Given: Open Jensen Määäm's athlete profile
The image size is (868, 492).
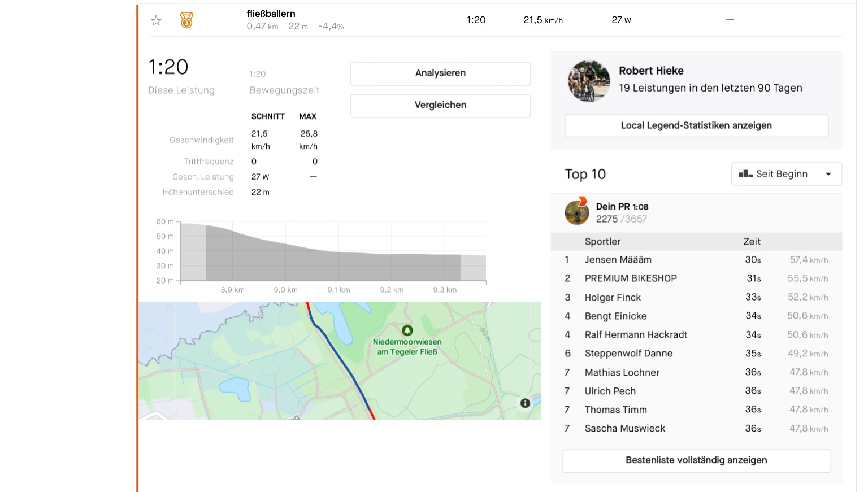Looking at the screenshot, I should pyautogui.click(x=618, y=260).
